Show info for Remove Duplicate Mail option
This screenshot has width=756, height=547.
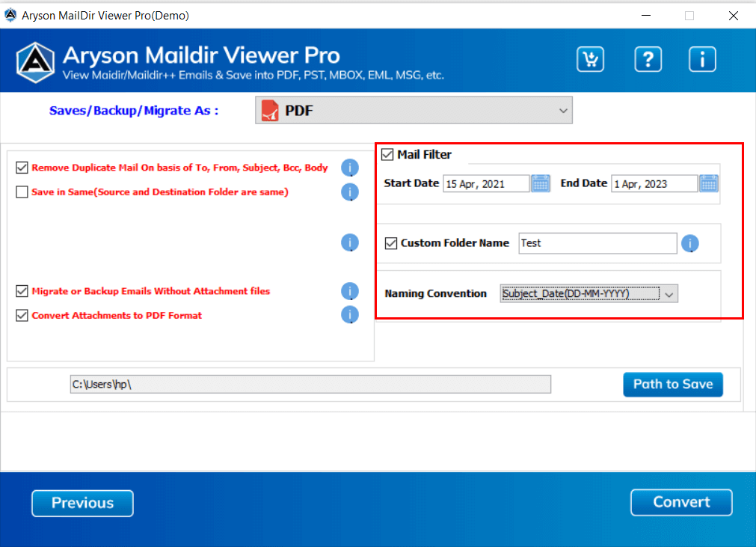pos(349,168)
